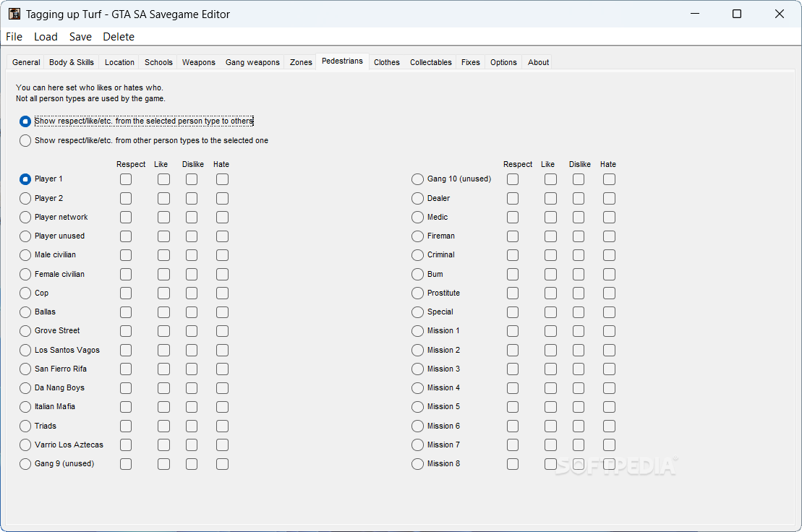Switch to the About tab
The image size is (802, 532).
point(538,62)
